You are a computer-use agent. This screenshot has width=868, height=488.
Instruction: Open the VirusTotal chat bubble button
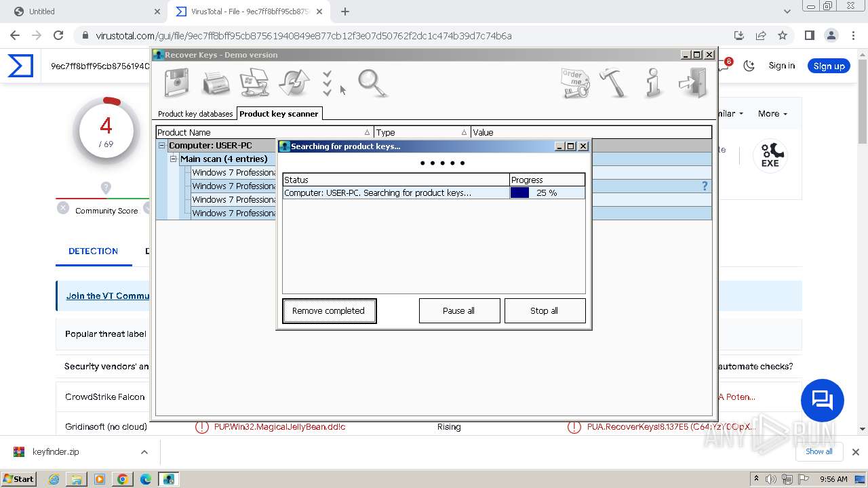[x=823, y=401]
